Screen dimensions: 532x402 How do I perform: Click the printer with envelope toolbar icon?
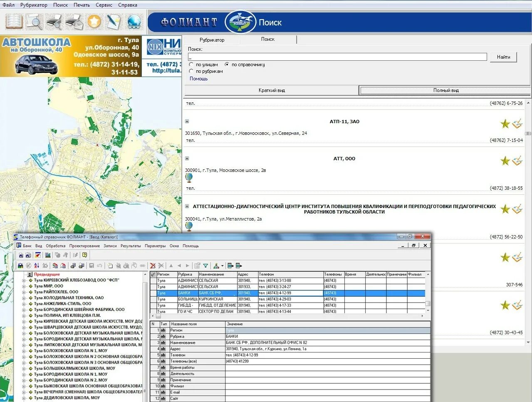pos(74,22)
